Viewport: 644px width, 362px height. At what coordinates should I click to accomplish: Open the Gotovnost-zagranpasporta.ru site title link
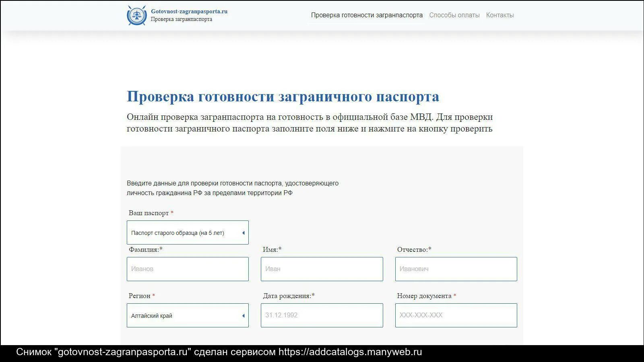point(189,11)
